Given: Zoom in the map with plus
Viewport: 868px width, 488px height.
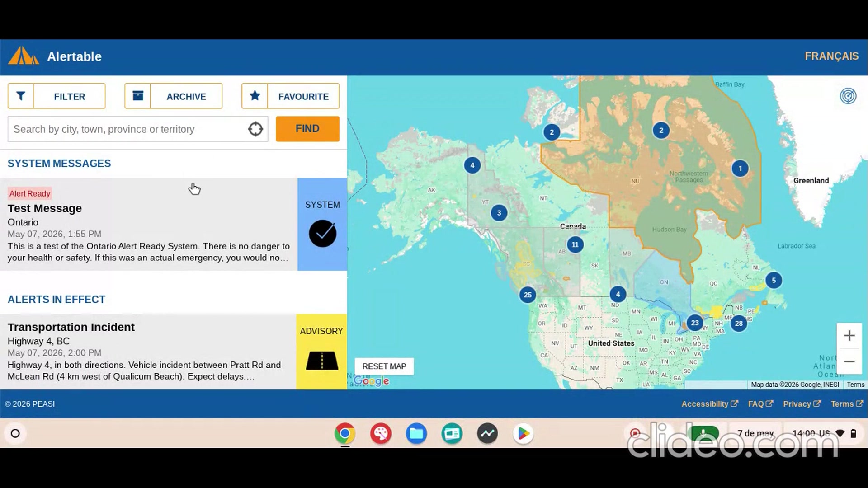Looking at the screenshot, I should coord(849,336).
